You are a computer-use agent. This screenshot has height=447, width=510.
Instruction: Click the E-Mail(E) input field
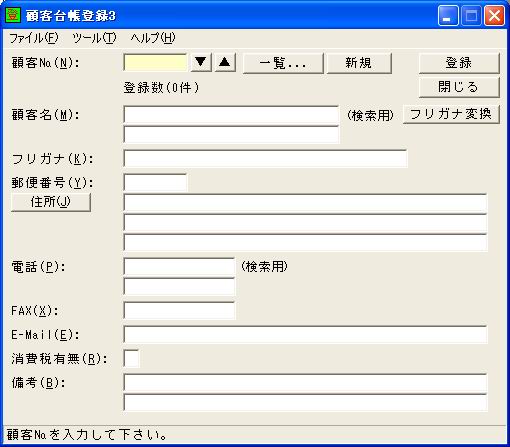point(305,335)
